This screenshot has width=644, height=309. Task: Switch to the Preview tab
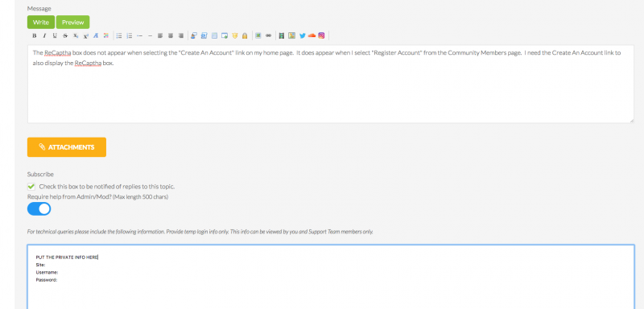click(x=72, y=23)
